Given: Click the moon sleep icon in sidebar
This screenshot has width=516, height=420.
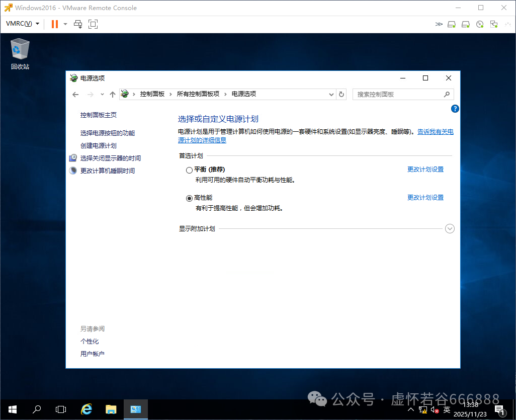Looking at the screenshot, I should coord(73,171).
